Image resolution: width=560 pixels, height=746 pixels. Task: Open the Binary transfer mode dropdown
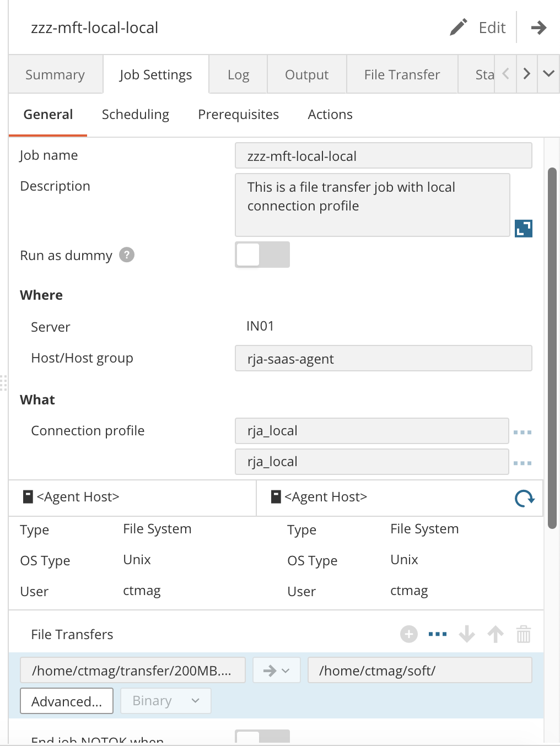tap(165, 701)
